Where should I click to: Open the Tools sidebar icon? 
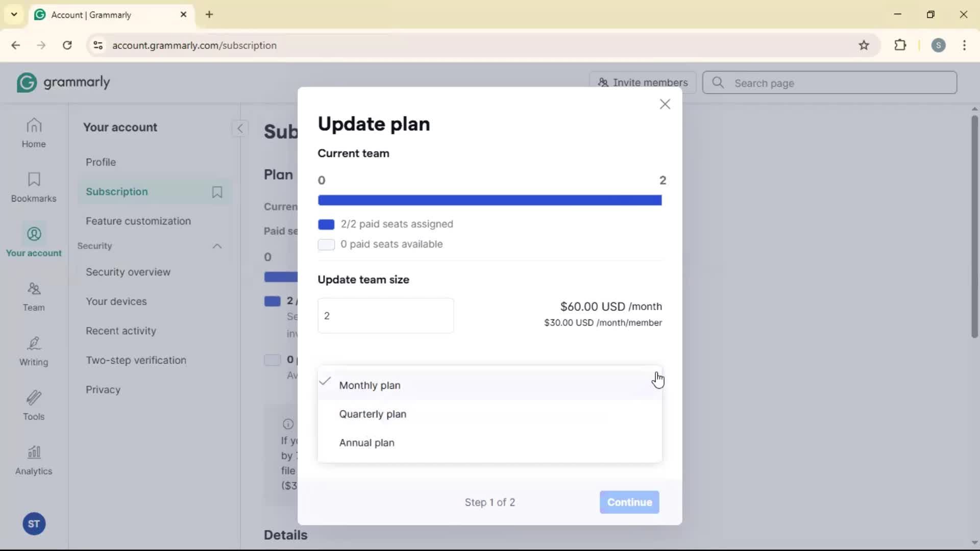click(34, 406)
